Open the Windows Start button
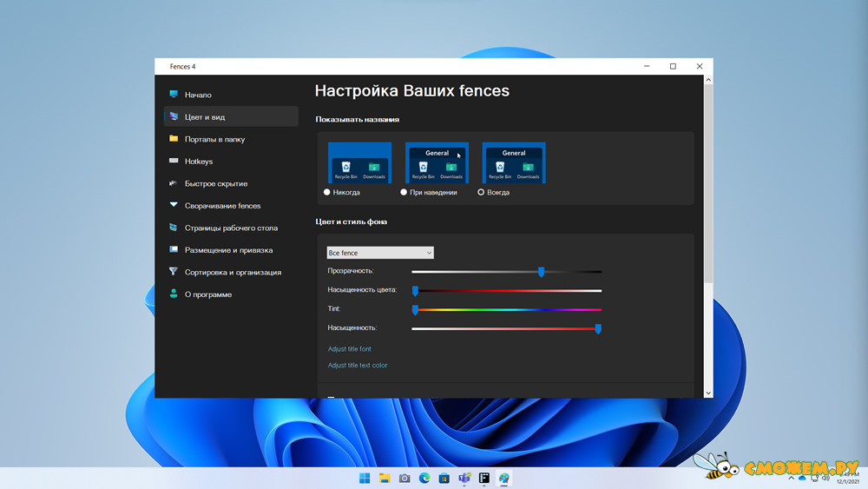This screenshot has height=489, width=868. click(x=365, y=478)
